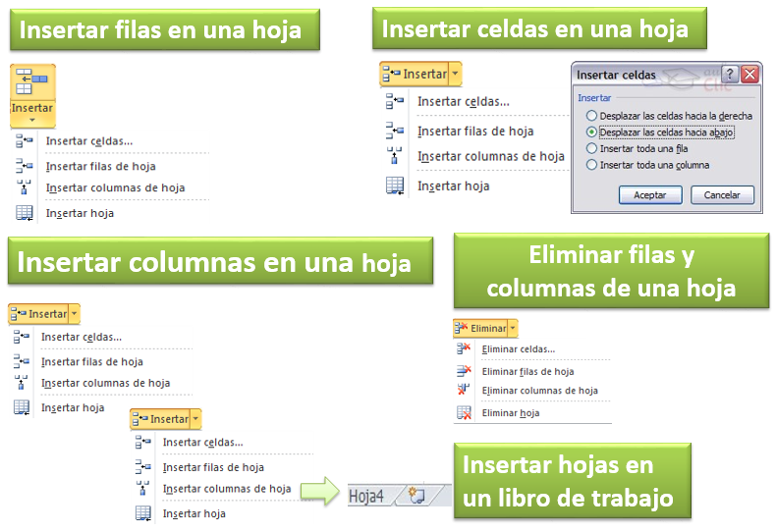This screenshot has height=532, width=775.
Task: Choose Eliminar filas de hoja menu entry
Action: click(527, 371)
